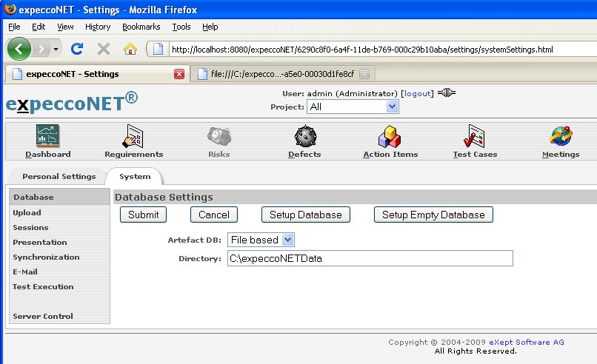Expand the Project dropdown
This screenshot has height=364, width=597.
pyautogui.click(x=392, y=107)
